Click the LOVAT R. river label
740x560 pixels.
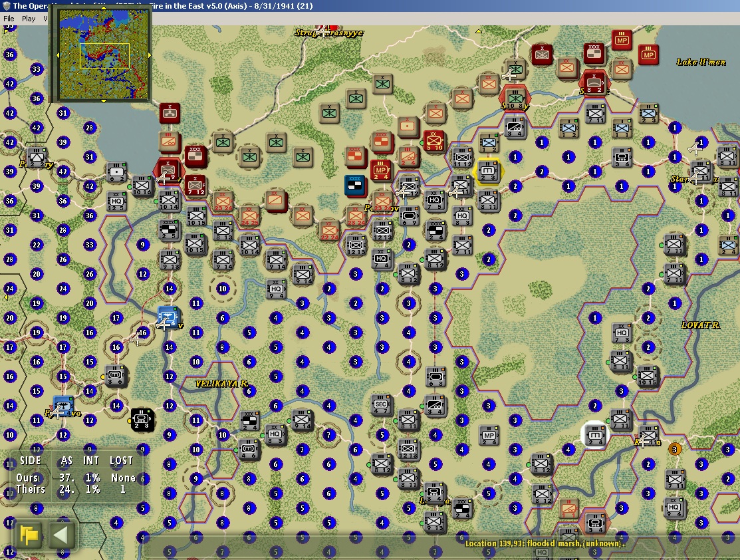tap(701, 325)
